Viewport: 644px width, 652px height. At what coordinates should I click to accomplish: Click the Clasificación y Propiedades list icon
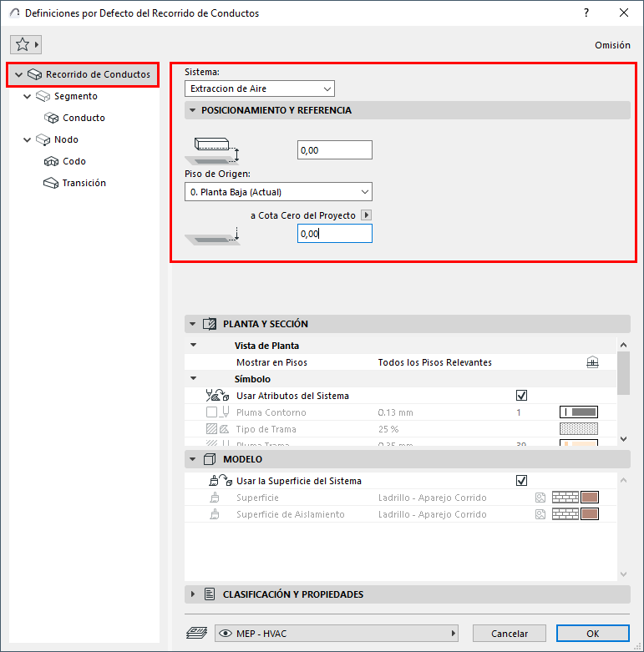coord(210,594)
